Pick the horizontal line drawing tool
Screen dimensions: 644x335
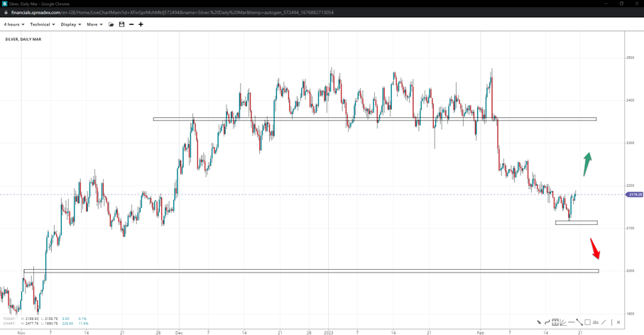tap(572, 322)
